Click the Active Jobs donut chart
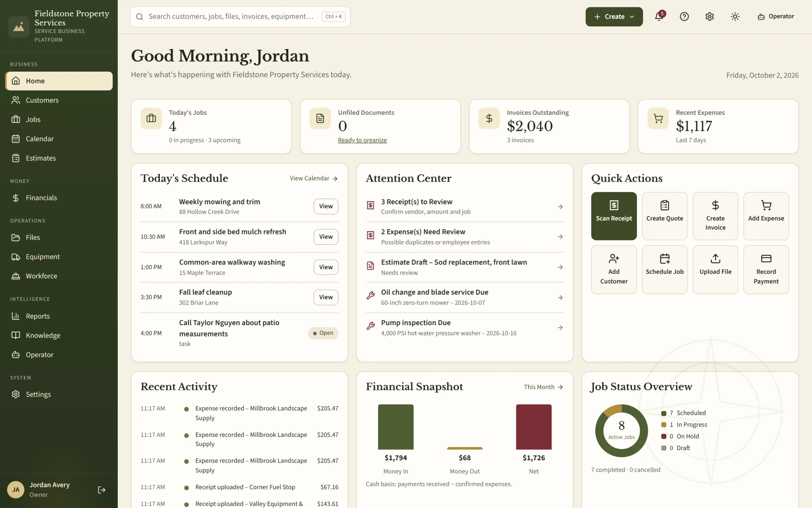The width and height of the screenshot is (812, 508). (x=621, y=431)
